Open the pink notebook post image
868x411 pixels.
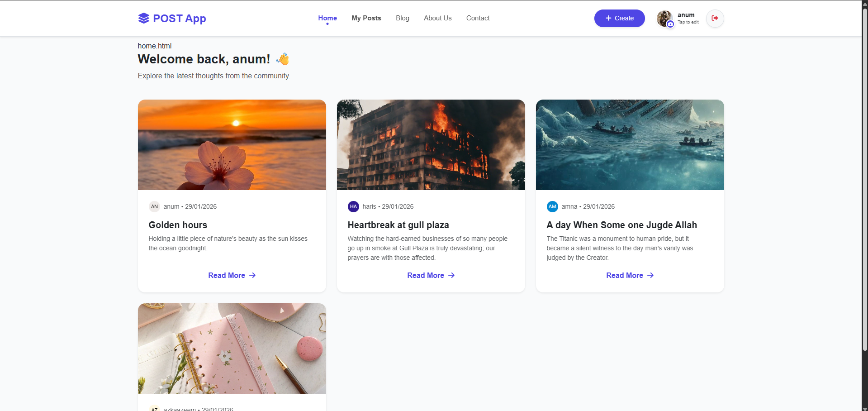pyautogui.click(x=232, y=348)
